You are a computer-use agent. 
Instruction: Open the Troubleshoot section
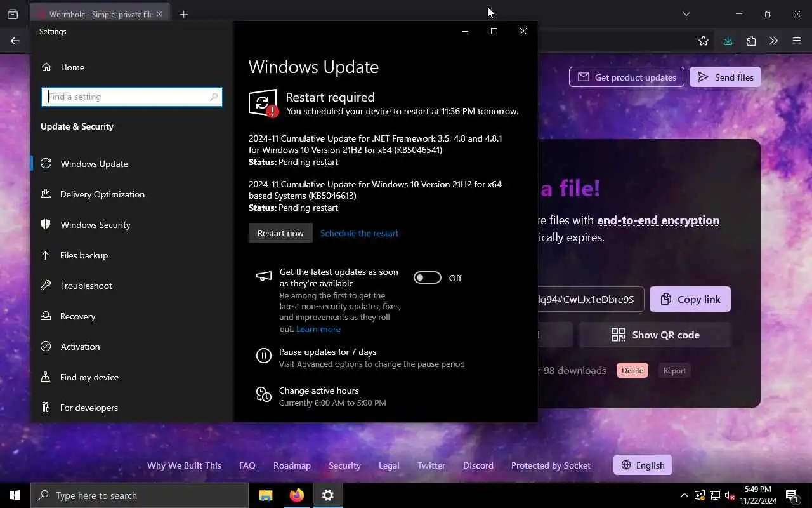pos(86,286)
